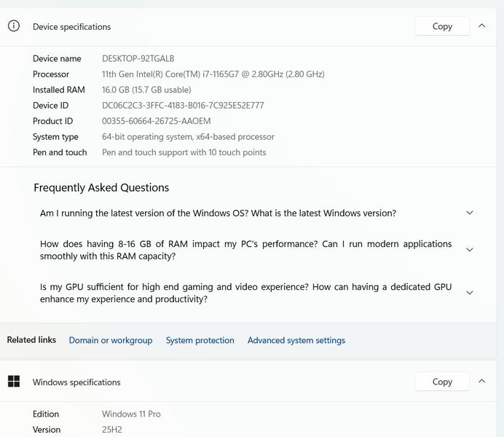
Task: Click the version value 25H2
Action: 112,430
